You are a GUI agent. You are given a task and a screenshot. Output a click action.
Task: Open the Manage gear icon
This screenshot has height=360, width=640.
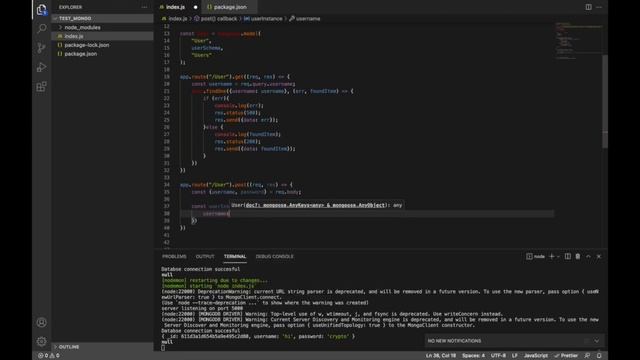click(41, 341)
